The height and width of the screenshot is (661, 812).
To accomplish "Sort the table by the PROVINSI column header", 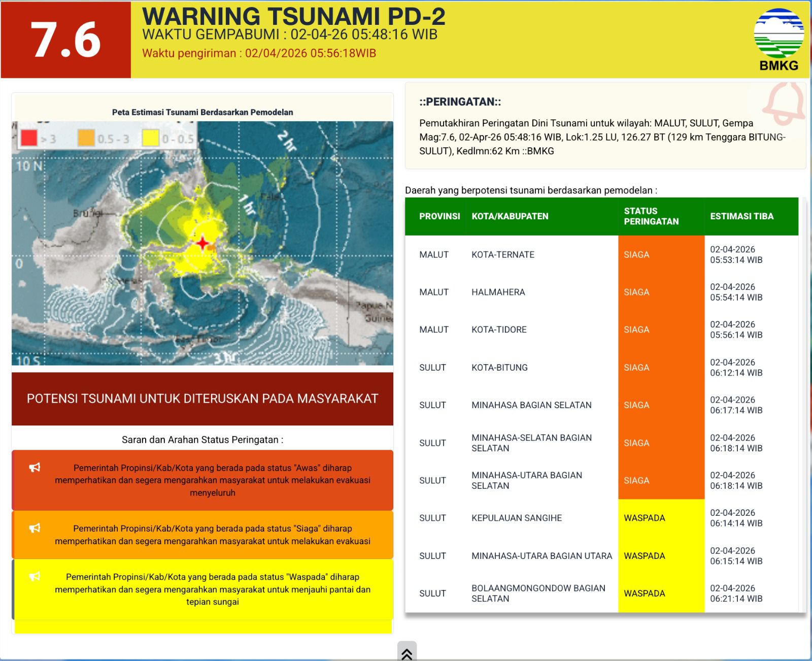I will click(439, 216).
